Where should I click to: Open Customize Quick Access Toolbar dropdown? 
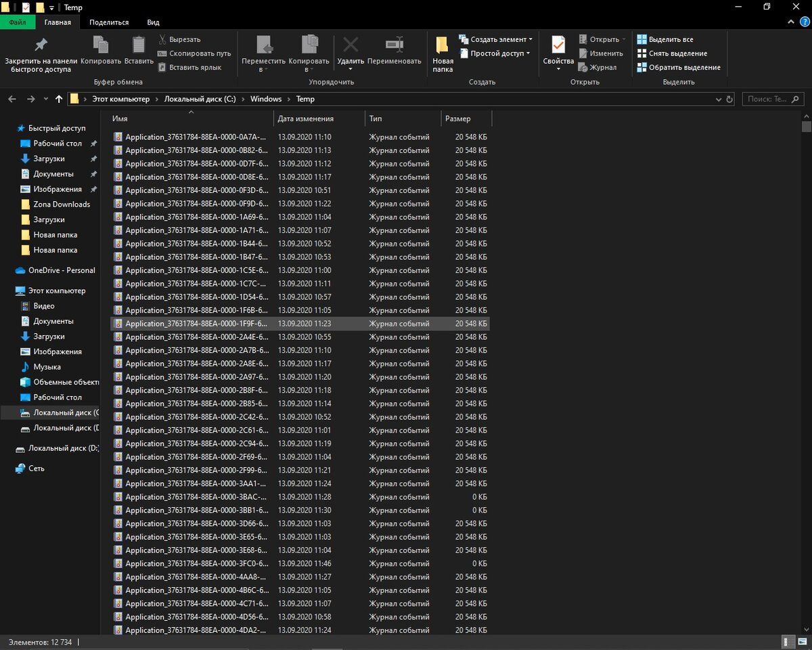pos(51,7)
